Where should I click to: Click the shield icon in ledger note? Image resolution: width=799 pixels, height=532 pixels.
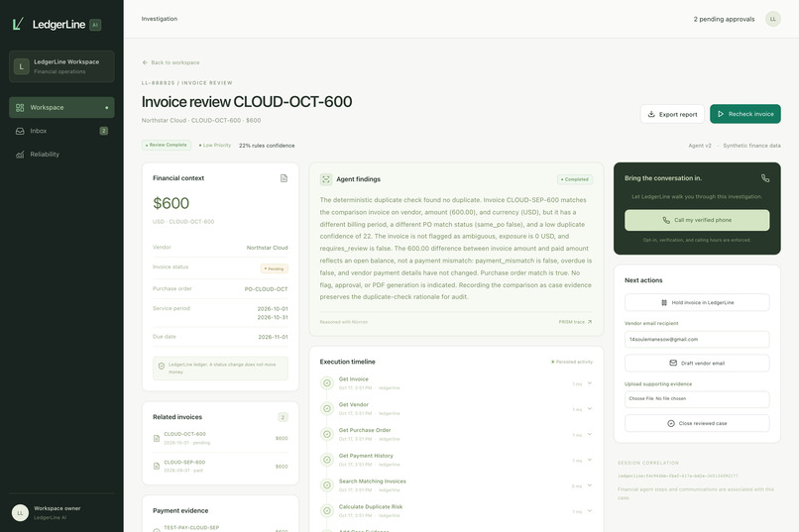[x=162, y=366]
